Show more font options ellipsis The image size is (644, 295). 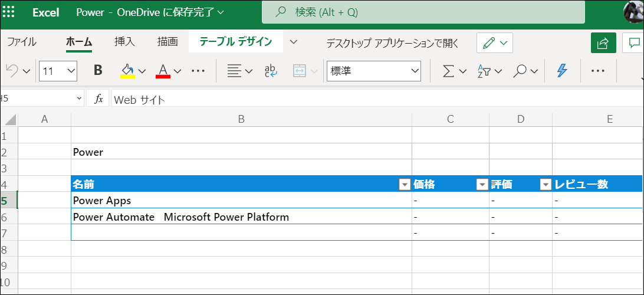(198, 71)
